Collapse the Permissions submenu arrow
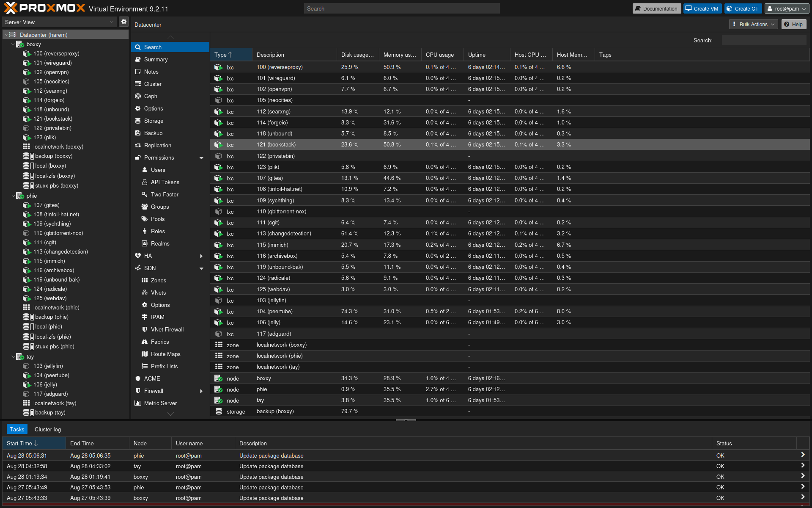812x508 pixels. point(201,158)
